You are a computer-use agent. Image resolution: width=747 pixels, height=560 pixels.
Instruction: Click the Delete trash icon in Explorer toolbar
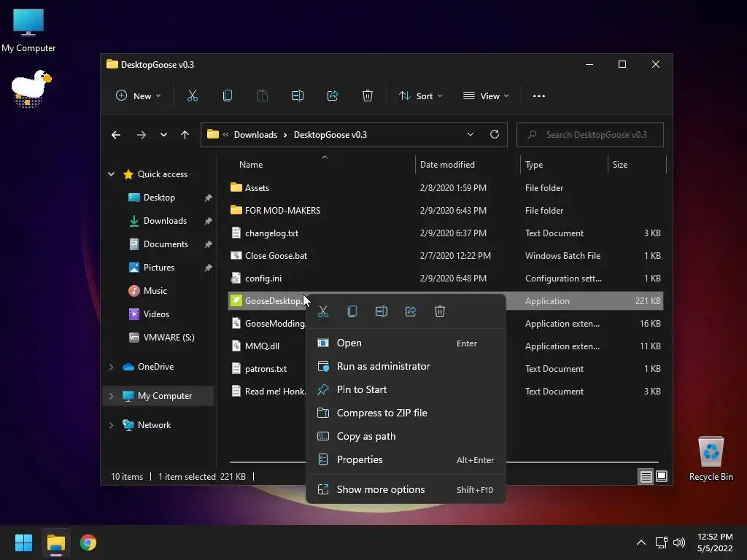368,96
